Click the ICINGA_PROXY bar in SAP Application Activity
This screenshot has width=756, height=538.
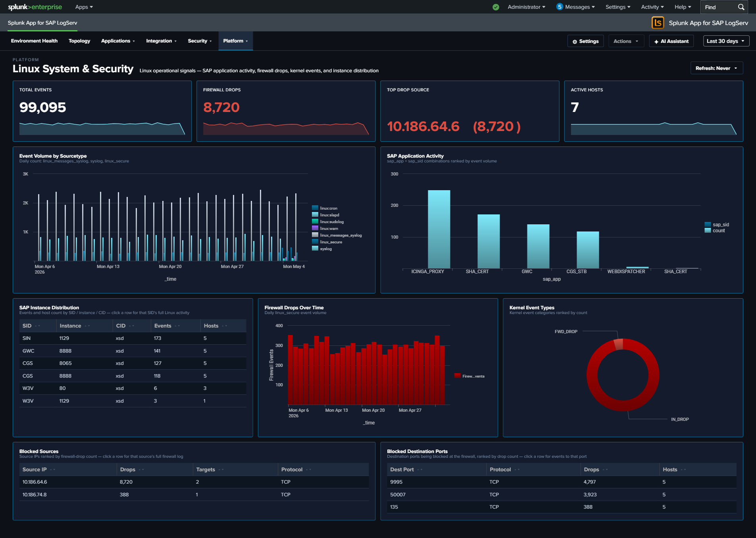(439, 229)
